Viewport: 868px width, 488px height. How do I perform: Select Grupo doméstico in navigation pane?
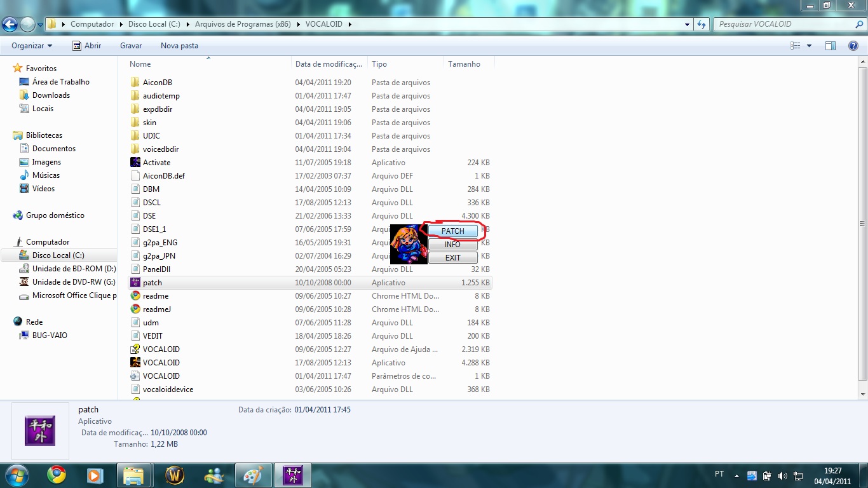pos(55,215)
